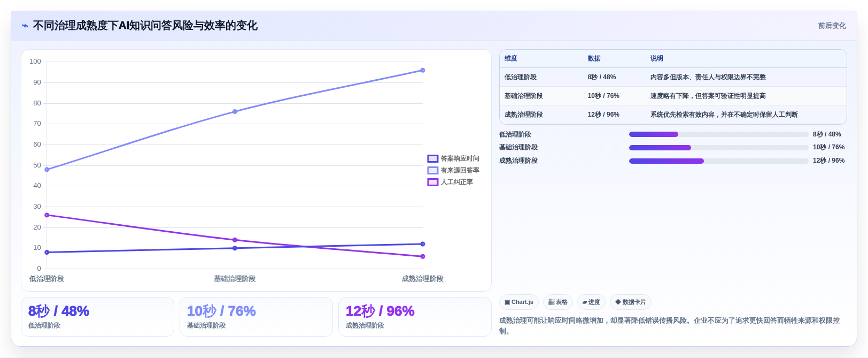This screenshot has height=358, width=868.
Task: Click 人工纠正率 data point at 基础治理阶段
Action: 235,240
